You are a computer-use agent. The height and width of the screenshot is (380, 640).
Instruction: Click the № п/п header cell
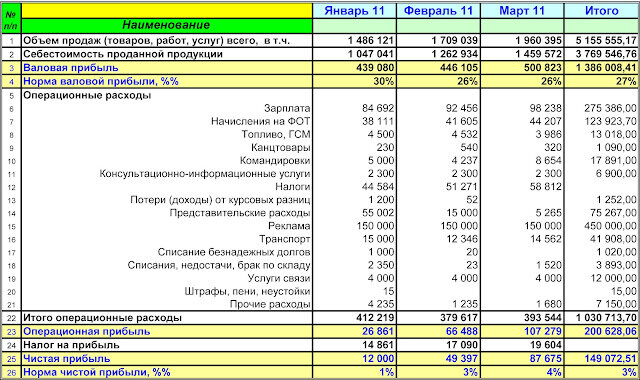click(11, 18)
